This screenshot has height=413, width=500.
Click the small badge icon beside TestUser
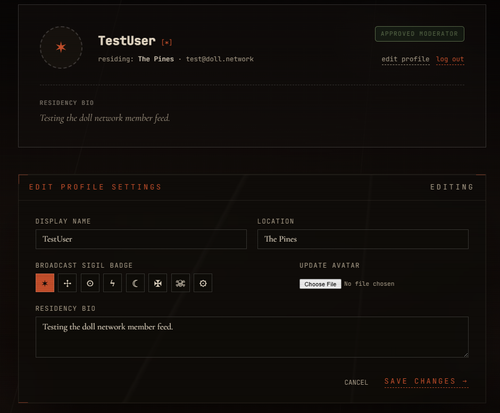167,42
